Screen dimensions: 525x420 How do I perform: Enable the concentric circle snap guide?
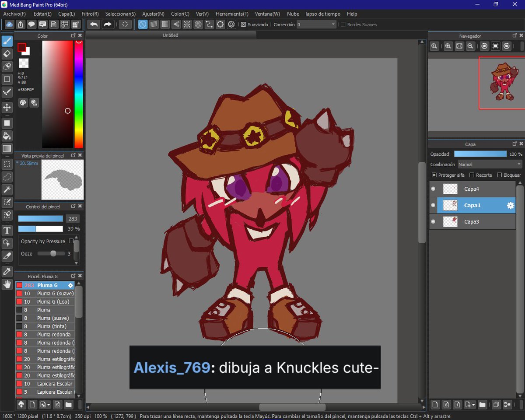click(x=198, y=24)
